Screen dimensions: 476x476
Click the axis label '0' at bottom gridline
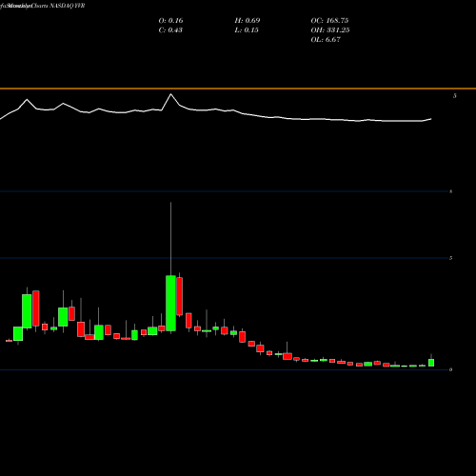[450, 369]
